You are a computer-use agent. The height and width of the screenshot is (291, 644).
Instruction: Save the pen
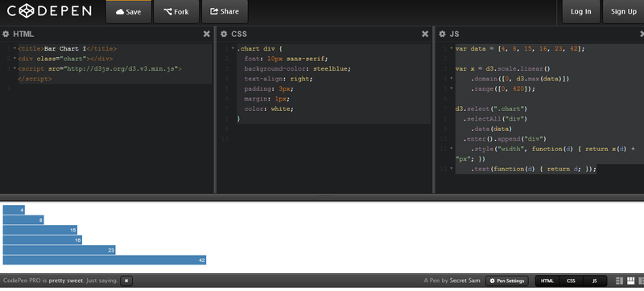(x=129, y=12)
